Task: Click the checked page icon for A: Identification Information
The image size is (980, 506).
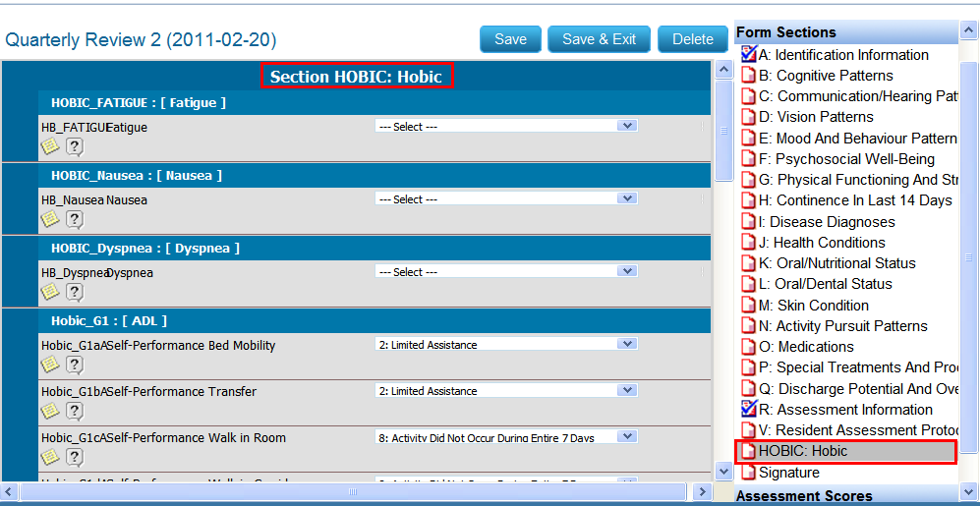Action: click(x=749, y=54)
